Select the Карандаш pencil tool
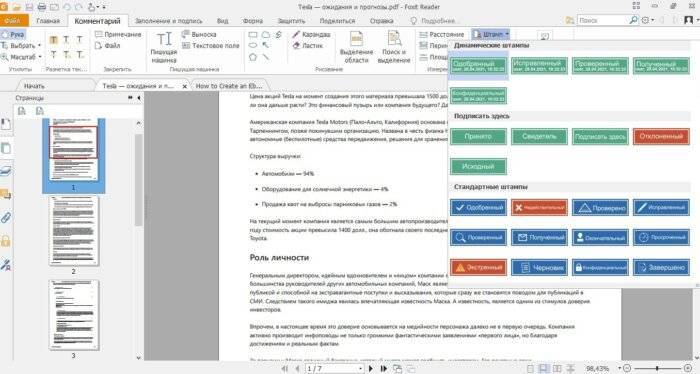Image resolution: width=700 pixels, height=374 pixels. click(311, 34)
